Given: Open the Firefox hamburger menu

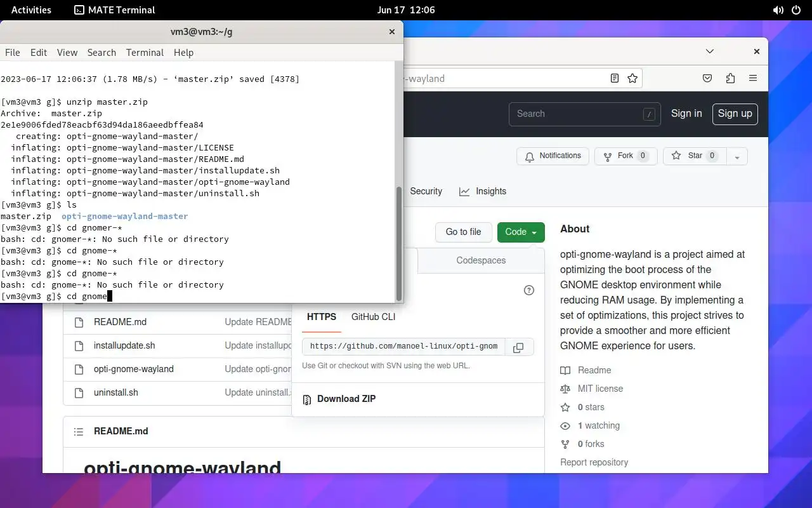Looking at the screenshot, I should point(753,78).
